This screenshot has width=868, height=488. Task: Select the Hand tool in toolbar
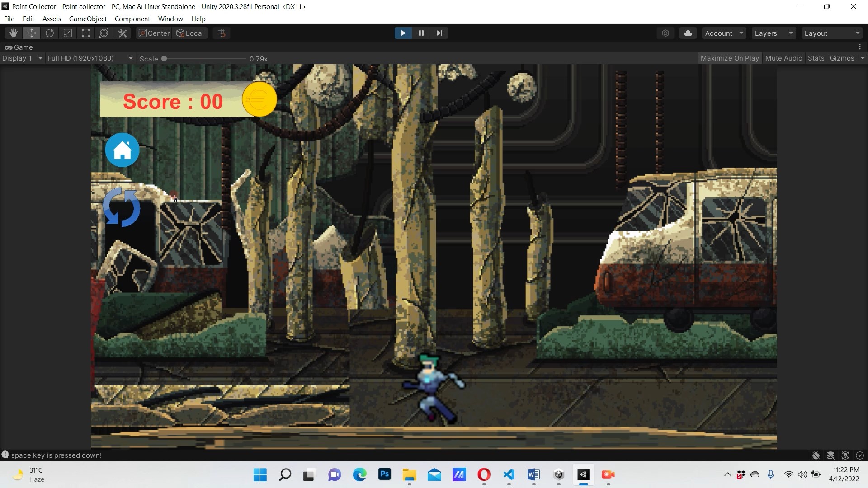coord(14,33)
